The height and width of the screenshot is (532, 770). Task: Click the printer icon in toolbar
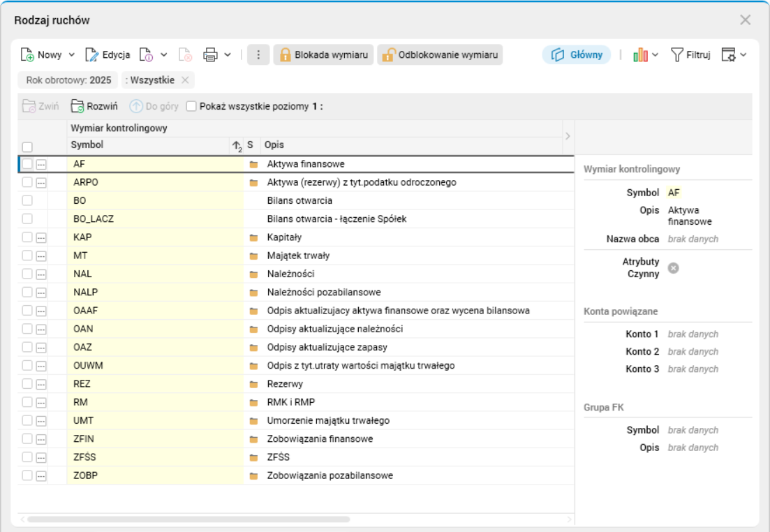click(x=210, y=55)
